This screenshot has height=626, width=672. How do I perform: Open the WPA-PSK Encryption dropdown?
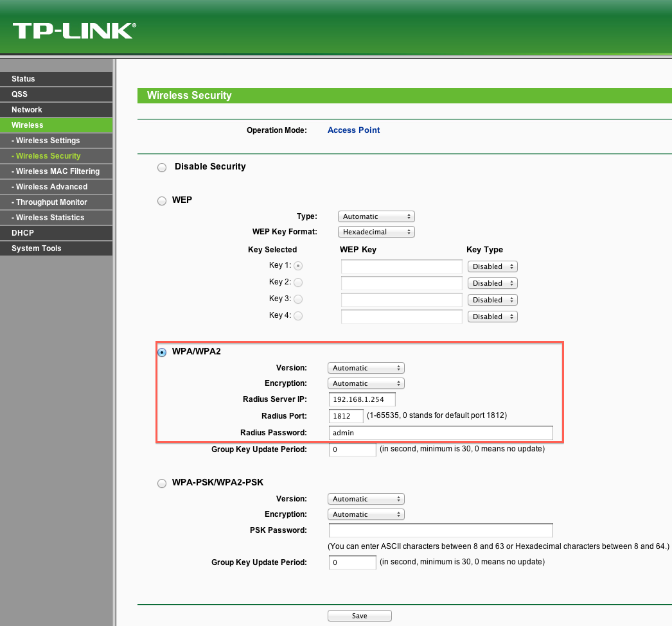[366, 515]
